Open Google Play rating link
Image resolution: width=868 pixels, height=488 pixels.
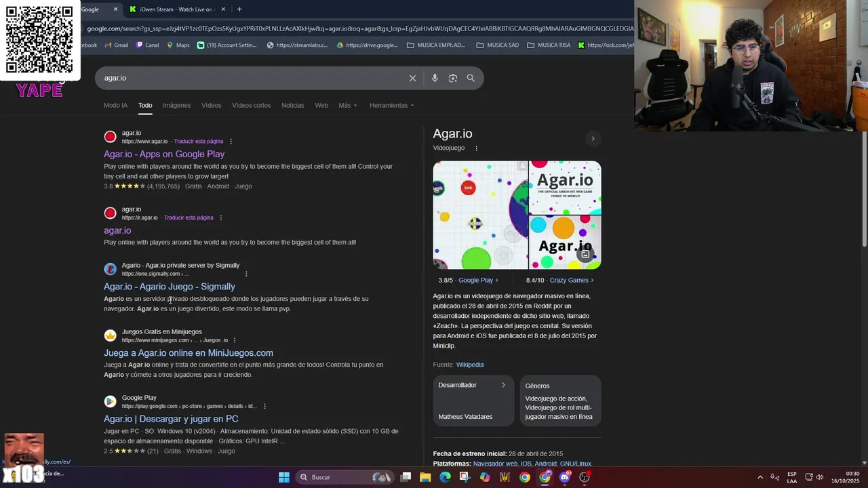(x=478, y=281)
